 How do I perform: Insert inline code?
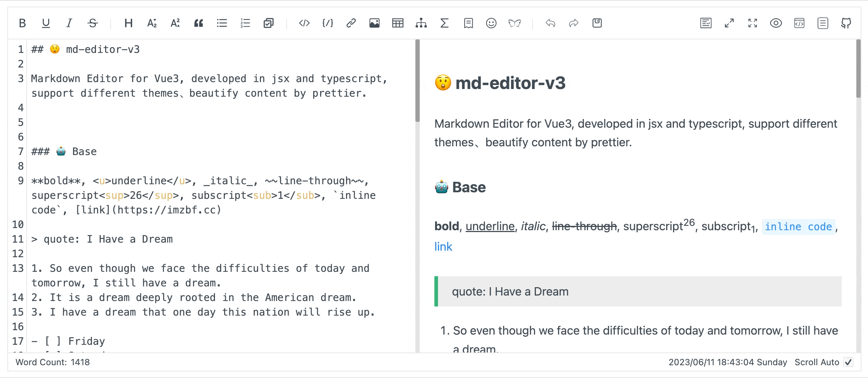pos(304,23)
